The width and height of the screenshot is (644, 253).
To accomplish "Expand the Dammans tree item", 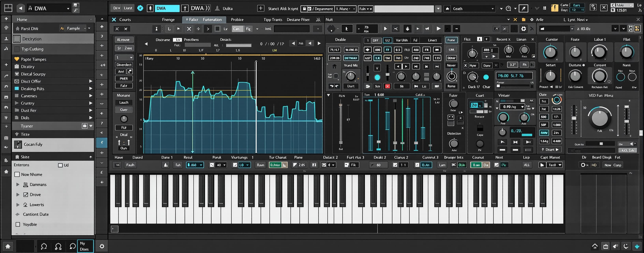I will [18, 185].
